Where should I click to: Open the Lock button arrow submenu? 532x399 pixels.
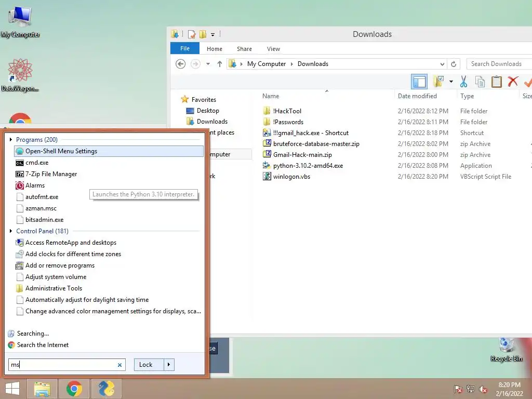(169, 365)
